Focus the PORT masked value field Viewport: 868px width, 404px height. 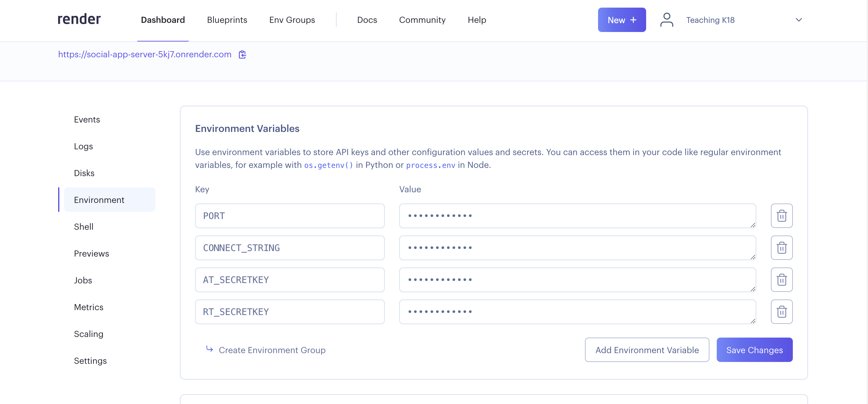577,216
